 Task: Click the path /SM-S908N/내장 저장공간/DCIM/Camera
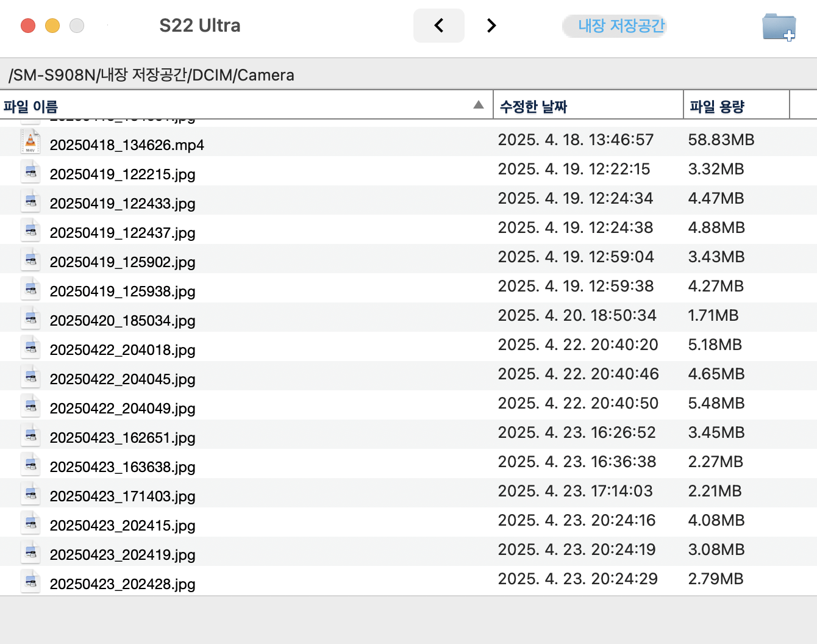(151, 75)
